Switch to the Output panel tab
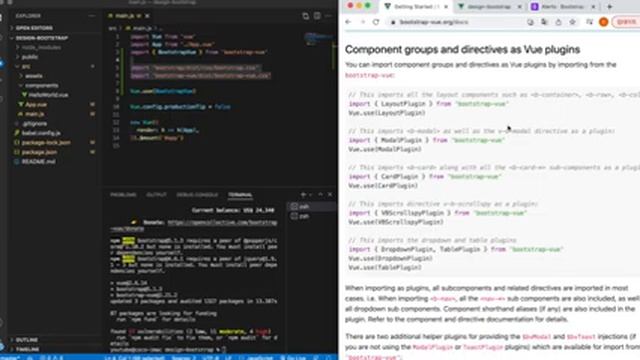Viewport: 640px width, 360px height. tap(156, 195)
